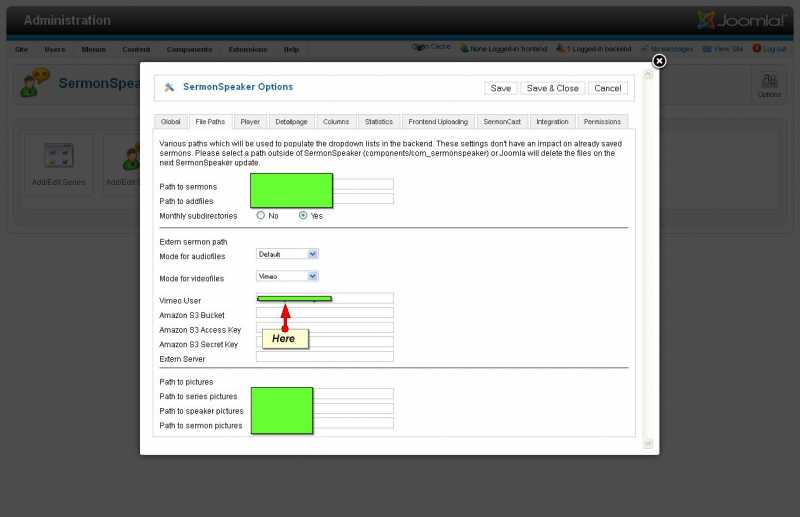Click the Path to sermon pictures input field
Viewport: 800px width, 517px height.
click(324, 423)
